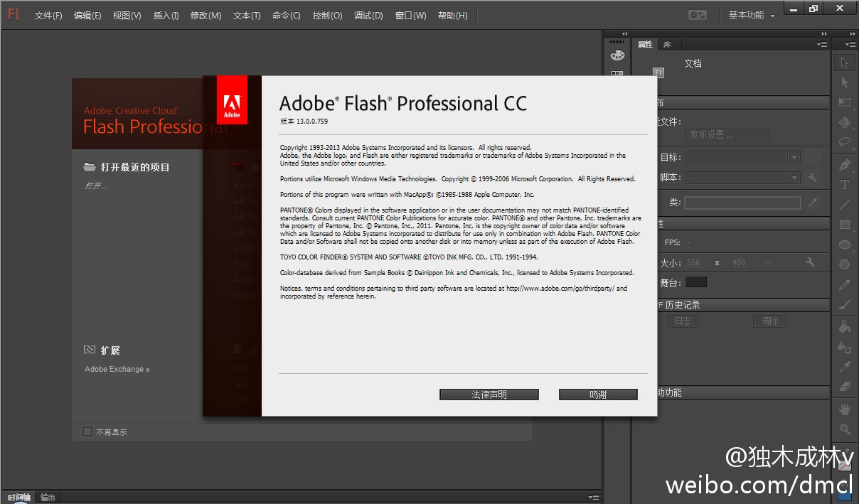The width and height of the screenshot is (859, 504).
Task: Open the 舞台 stage color swatch
Action: pyautogui.click(x=696, y=282)
